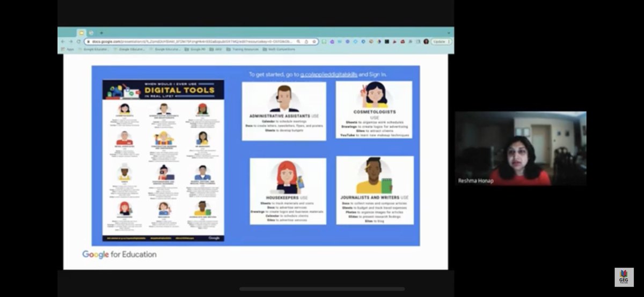Select the Housekeepers card
Screen dimensions: 644x297
288,190
